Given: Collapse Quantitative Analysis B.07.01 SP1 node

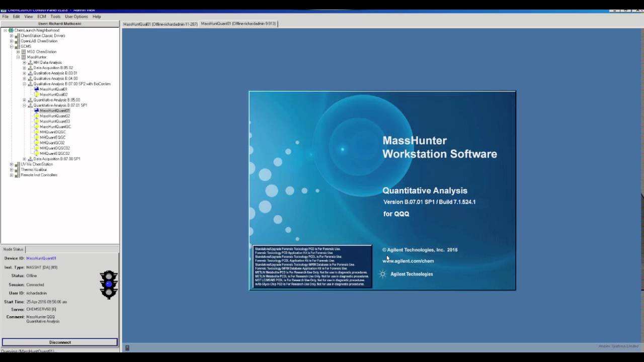Looking at the screenshot, I should tap(24, 106).
